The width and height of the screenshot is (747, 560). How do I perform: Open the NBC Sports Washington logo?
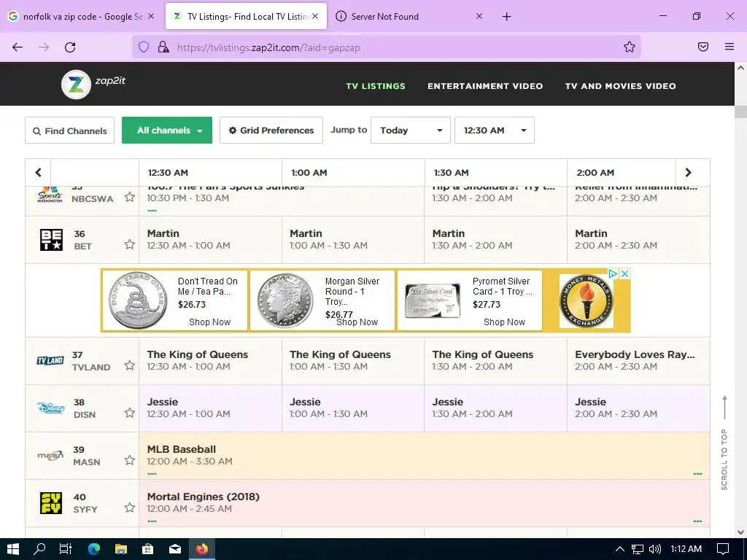point(50,194)
